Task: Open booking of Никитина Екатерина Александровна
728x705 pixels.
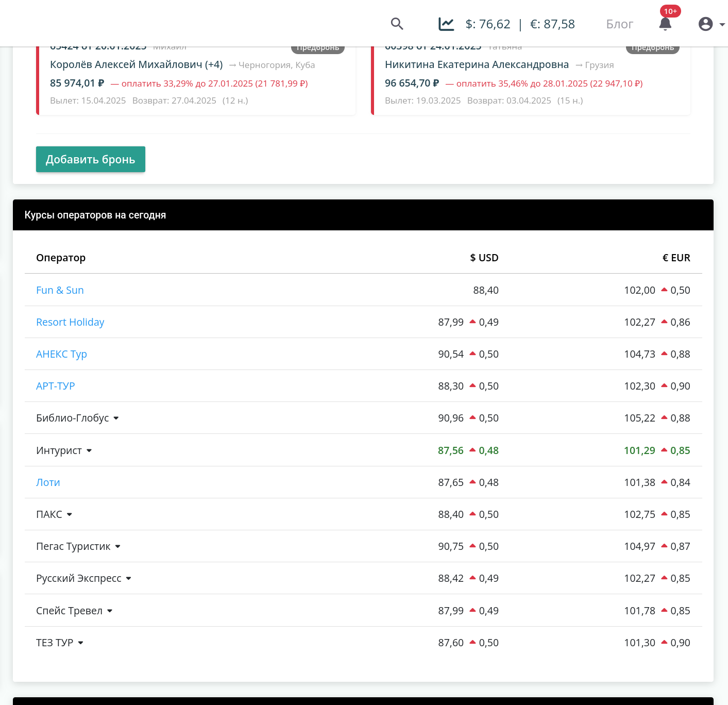Action: [x=477, y=64]
